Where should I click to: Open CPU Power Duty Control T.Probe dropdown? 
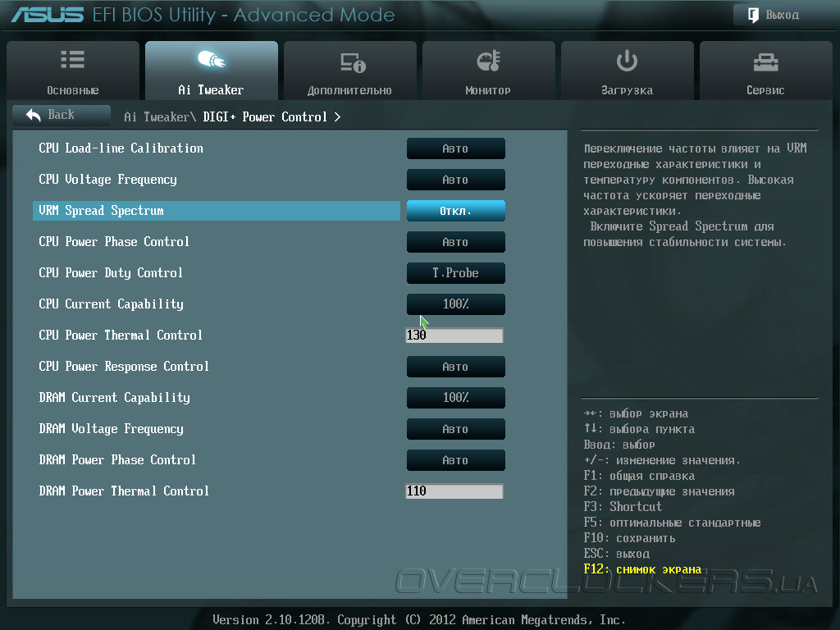(x=455, y=272)
